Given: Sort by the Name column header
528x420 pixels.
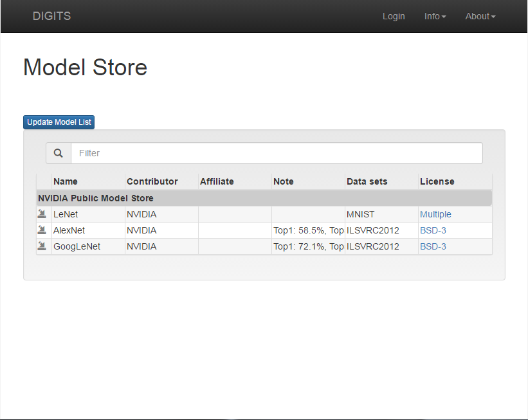Looking at the screenshot, I should pos(66,181).
